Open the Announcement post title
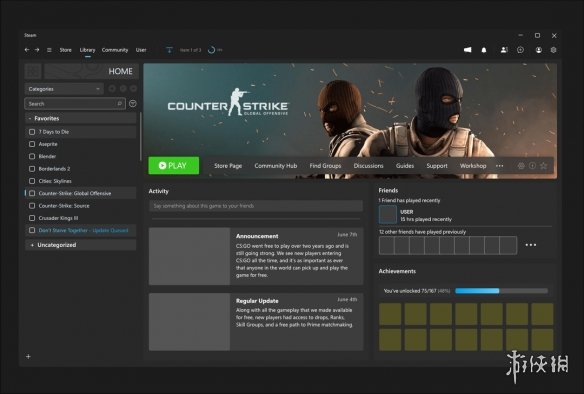 [x=257, y=236]
